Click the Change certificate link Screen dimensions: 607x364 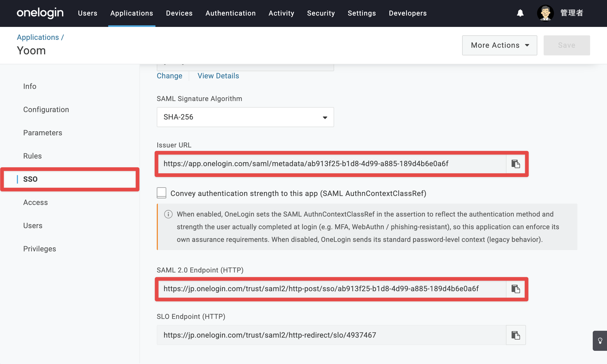169,76
